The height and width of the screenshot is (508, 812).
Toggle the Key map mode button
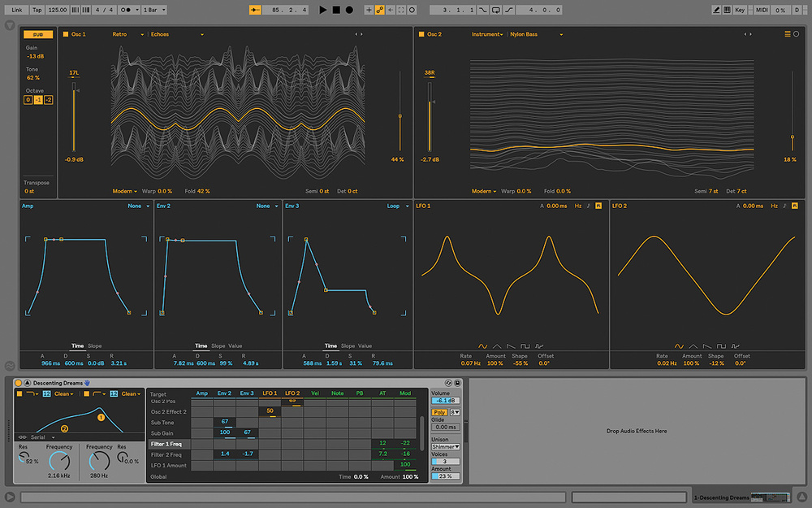coord(740,10)
